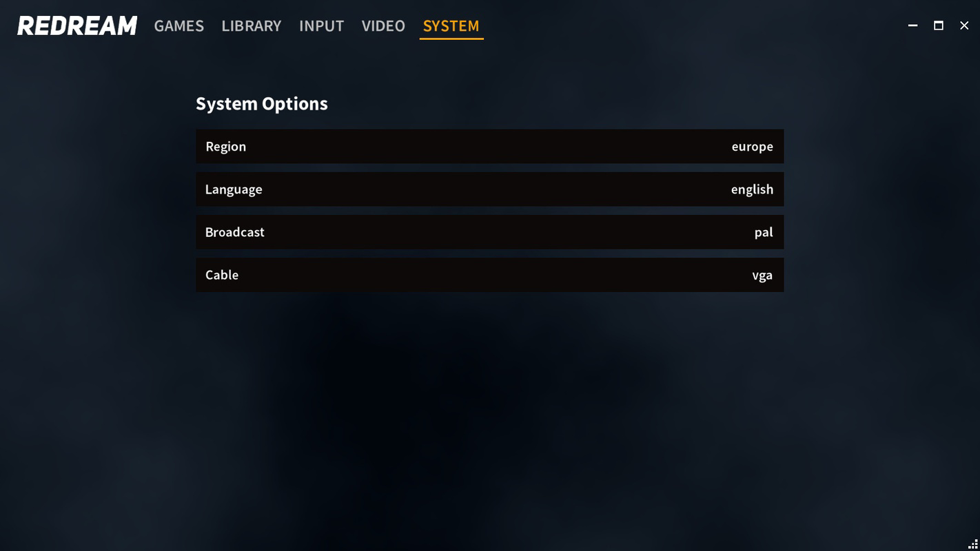Click the 'english' language value

point(752,189)
